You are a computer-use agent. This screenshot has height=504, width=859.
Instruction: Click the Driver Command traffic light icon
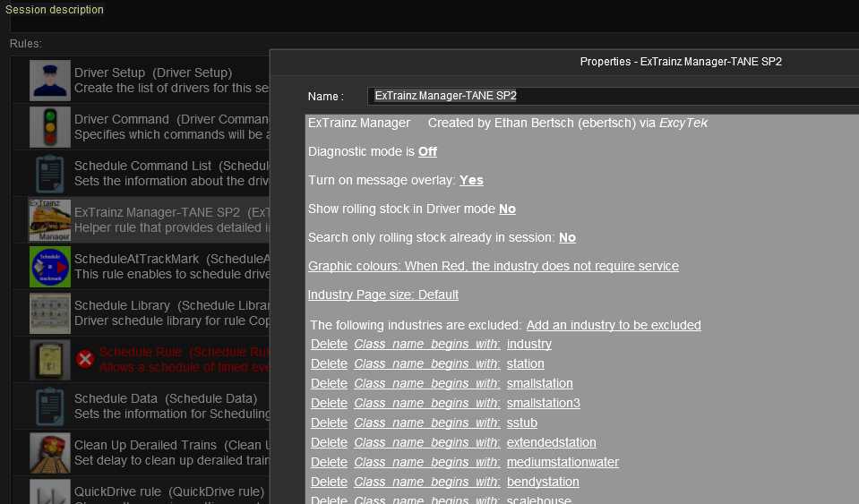pyautogui.click(x=50, y=127)
